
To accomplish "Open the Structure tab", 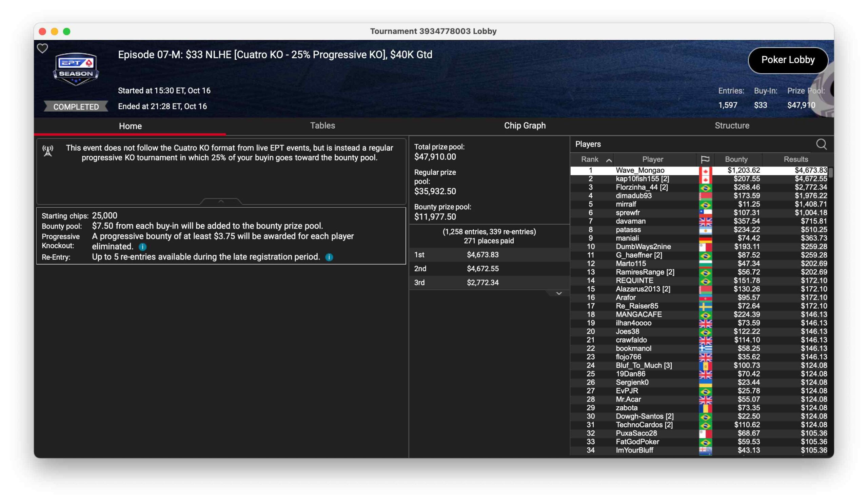I will [732, 125].
